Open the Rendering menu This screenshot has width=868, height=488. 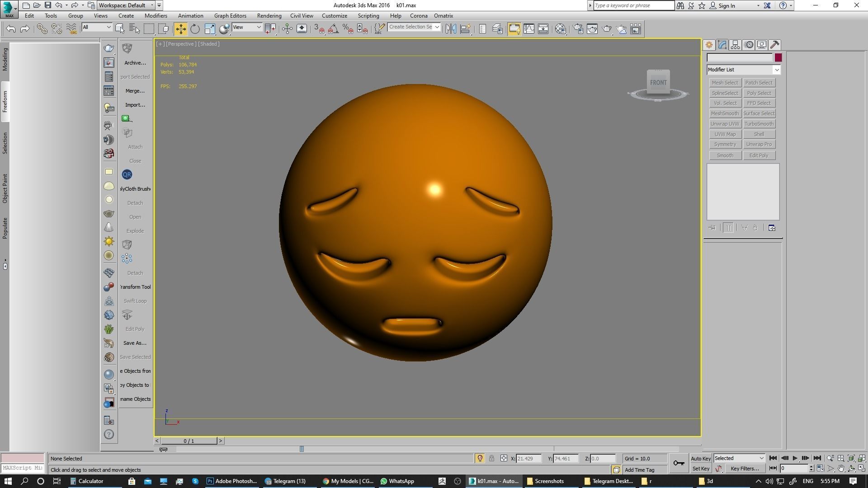269,15
